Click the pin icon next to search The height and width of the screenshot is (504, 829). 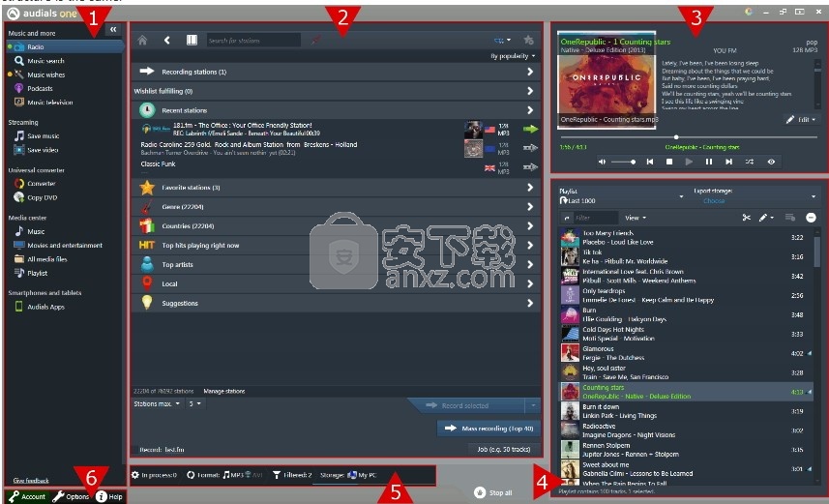click(x=315, y=41)
